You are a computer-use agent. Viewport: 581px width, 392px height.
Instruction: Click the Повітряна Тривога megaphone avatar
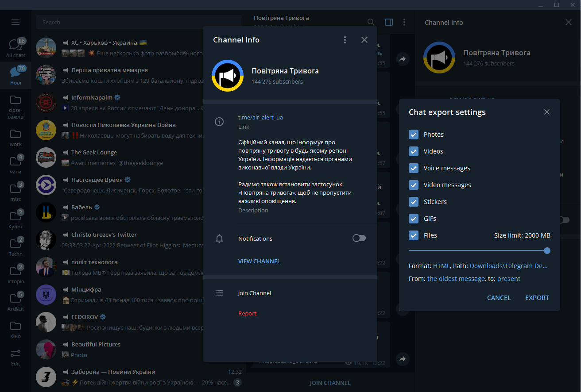point(228,76)
